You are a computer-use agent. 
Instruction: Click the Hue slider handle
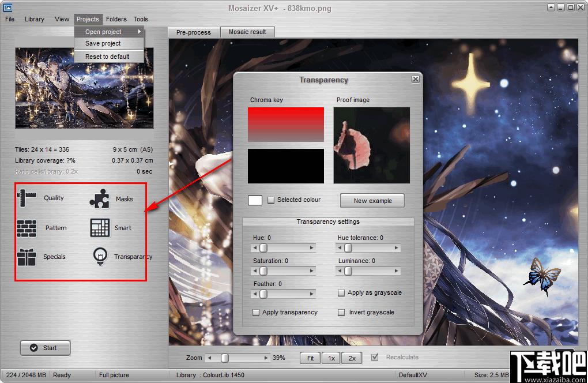click(x=263, y=247)
